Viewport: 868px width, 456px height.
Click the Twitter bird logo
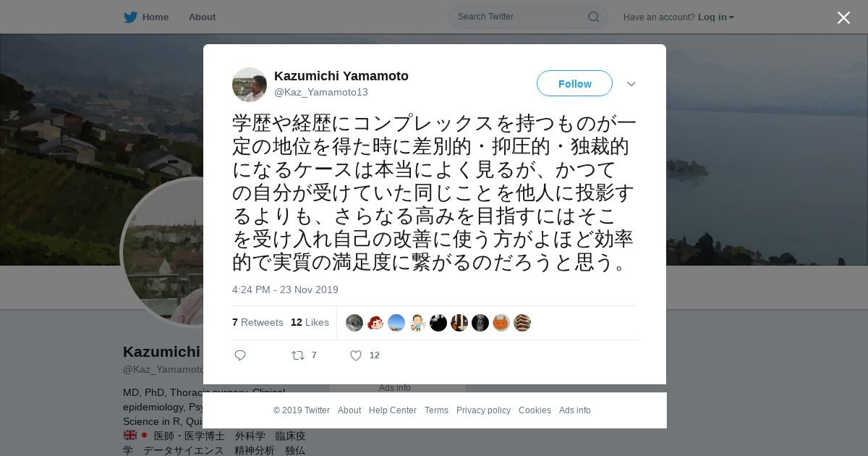tap(130, 17)
